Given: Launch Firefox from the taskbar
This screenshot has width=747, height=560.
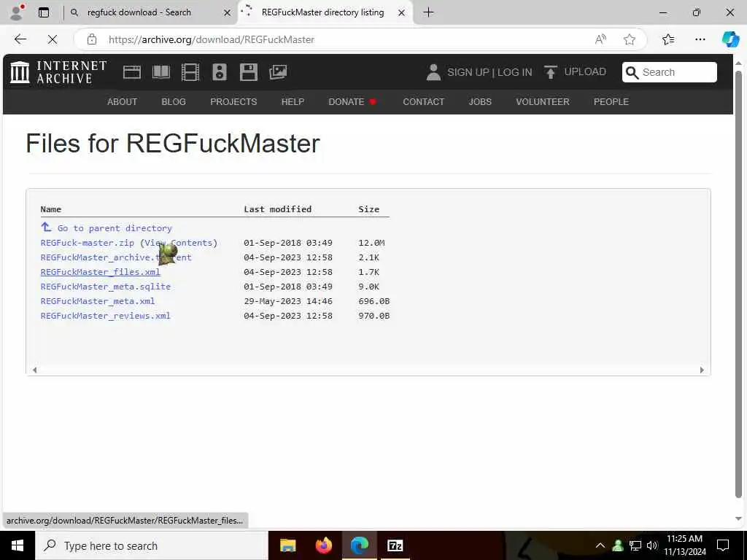Looking at the screenshot, I should coord(323,545).
